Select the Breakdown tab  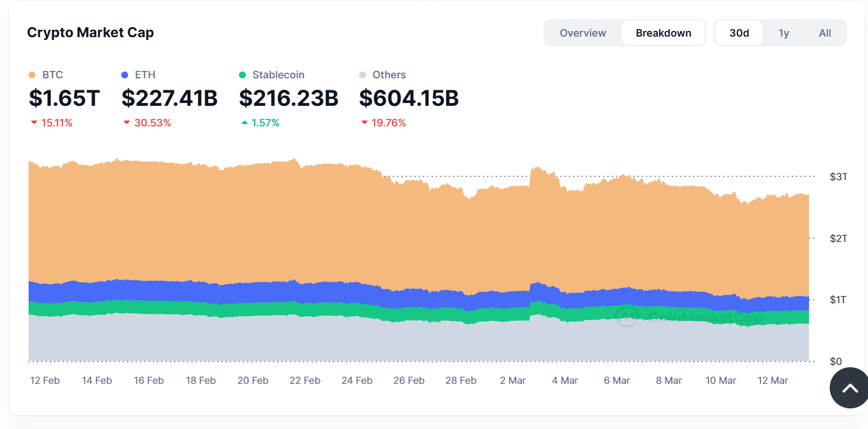coord(663,33)
